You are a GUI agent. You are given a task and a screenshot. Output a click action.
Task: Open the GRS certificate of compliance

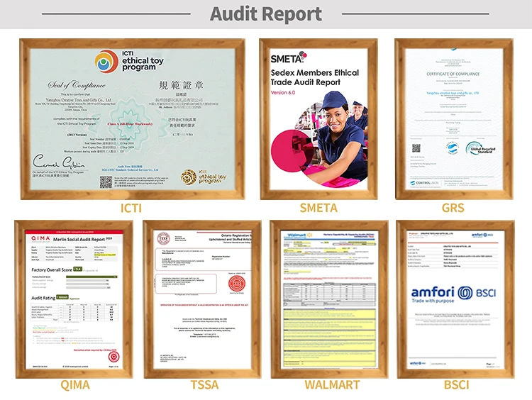454,119
